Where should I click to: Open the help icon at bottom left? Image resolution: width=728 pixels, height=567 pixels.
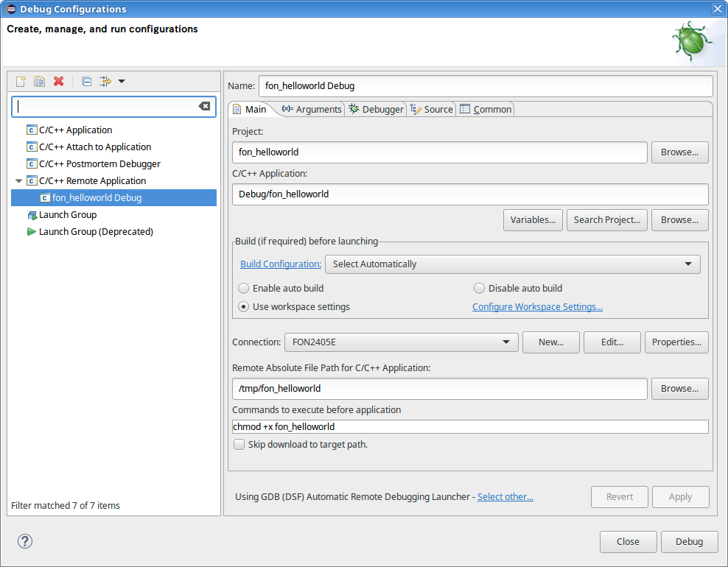(x=25, y=541)
